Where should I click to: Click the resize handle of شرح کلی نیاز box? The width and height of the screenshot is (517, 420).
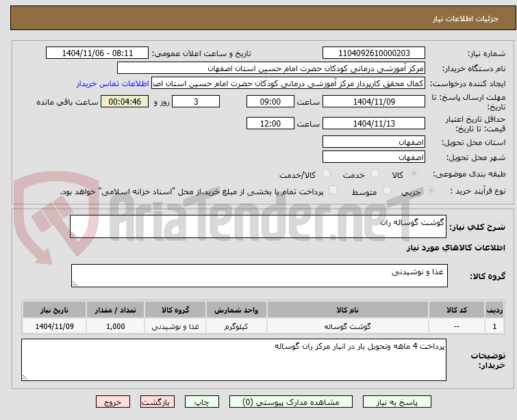click(x=73, y=234)
